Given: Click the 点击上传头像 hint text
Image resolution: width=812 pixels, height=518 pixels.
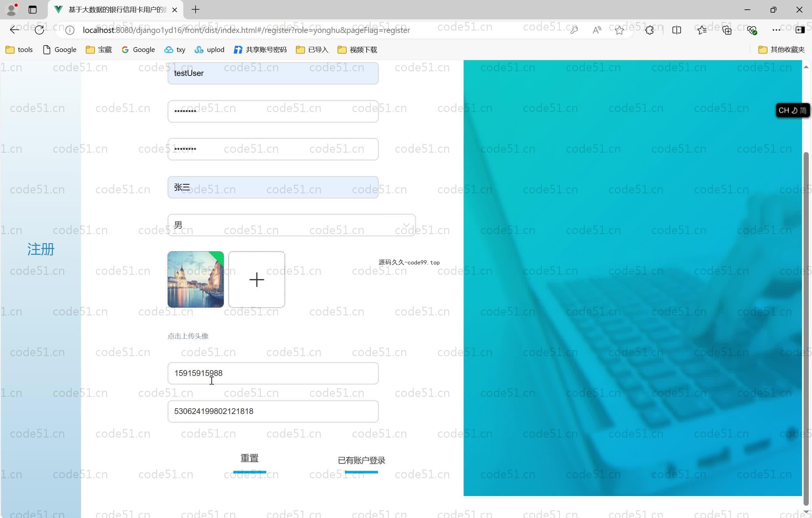Looking at the screenshot, I should pos(188,336).
